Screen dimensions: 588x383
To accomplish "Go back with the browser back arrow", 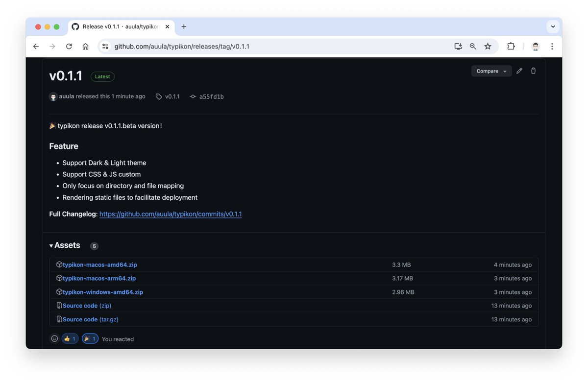I will coord(36,47).
